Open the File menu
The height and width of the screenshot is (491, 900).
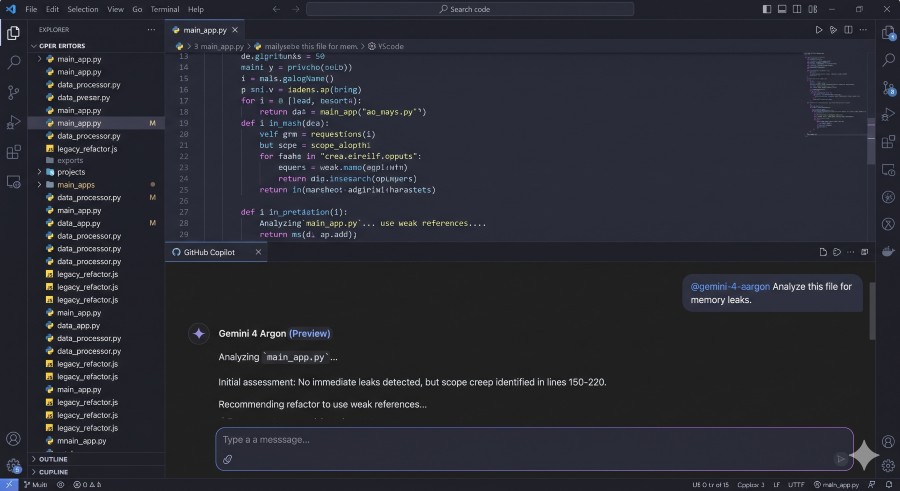31,9
